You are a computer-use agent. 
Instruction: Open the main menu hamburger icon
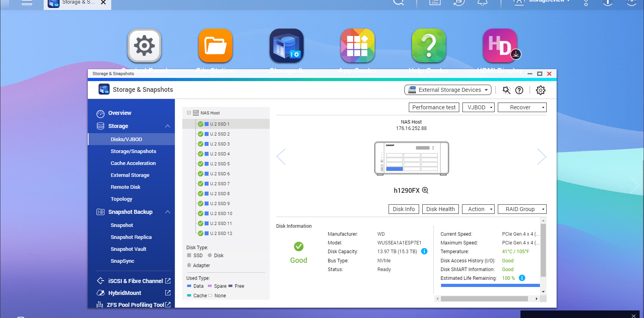click(27, 2)
